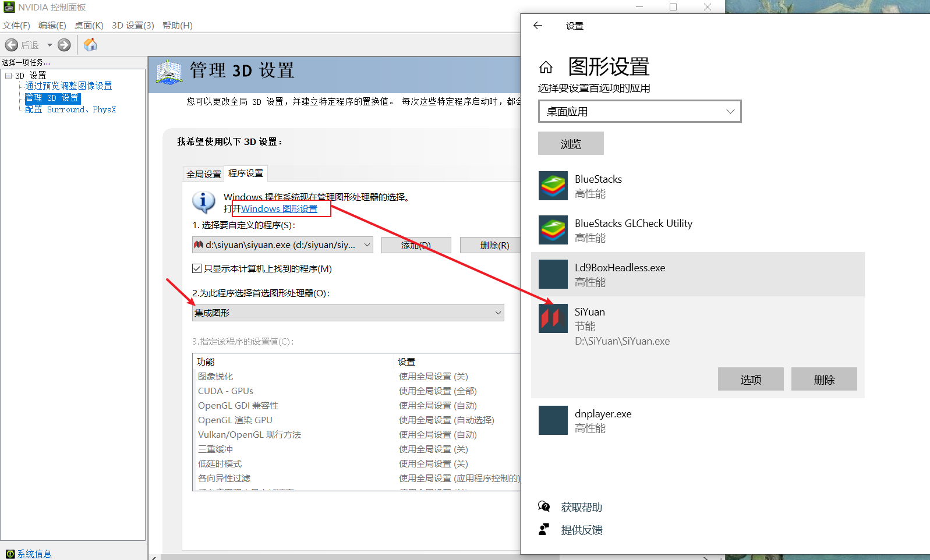
Task: Select 管理 3D 设置 tree item
Action: pyautogui.click(x=52, y=98)
